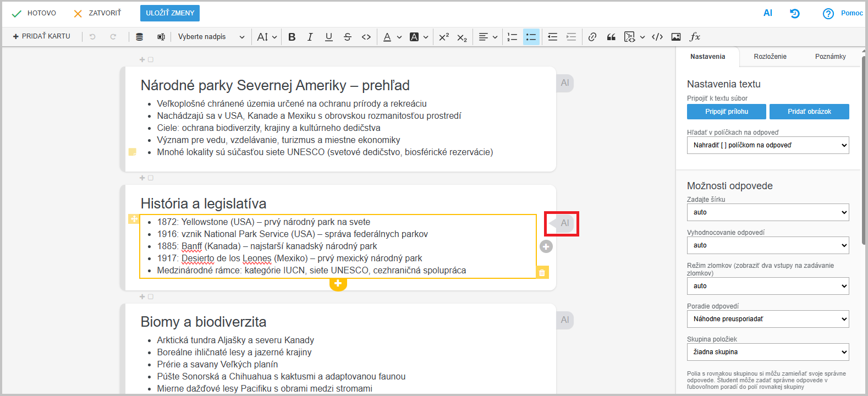Screen dimensions: 868x396
Task: Open the revision history icon at top
Action: pyautogui.click(x=795, y=13)
